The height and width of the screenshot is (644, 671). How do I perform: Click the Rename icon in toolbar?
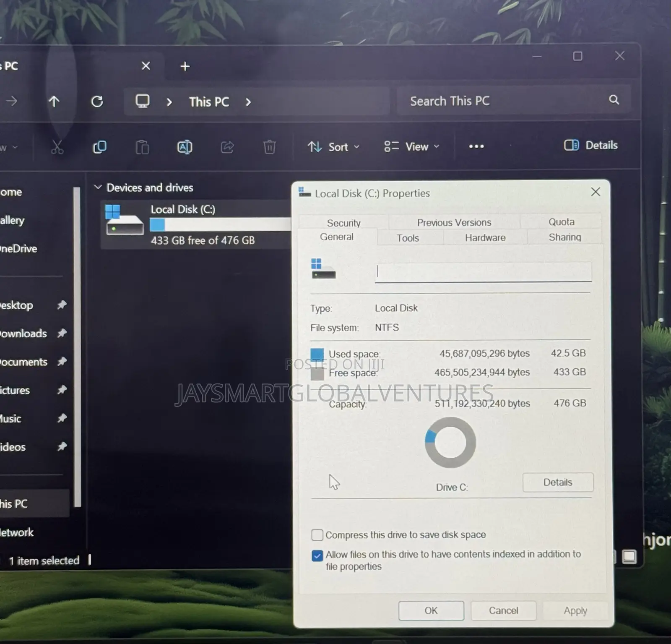click(x=185, y=147)
